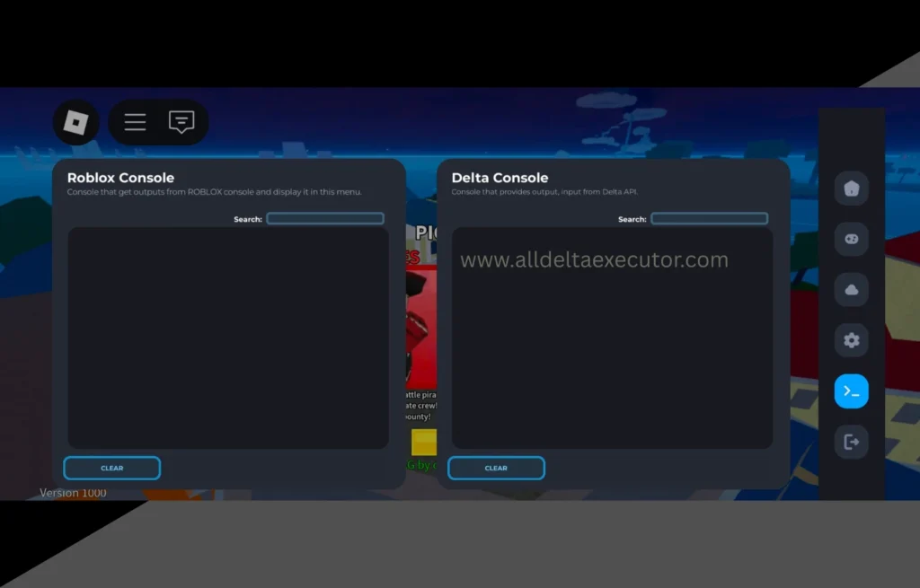The width and height of the screenshot is (920, 588).
Task: Select the Home icon in the sidebar
Action: tap(851, 188)
